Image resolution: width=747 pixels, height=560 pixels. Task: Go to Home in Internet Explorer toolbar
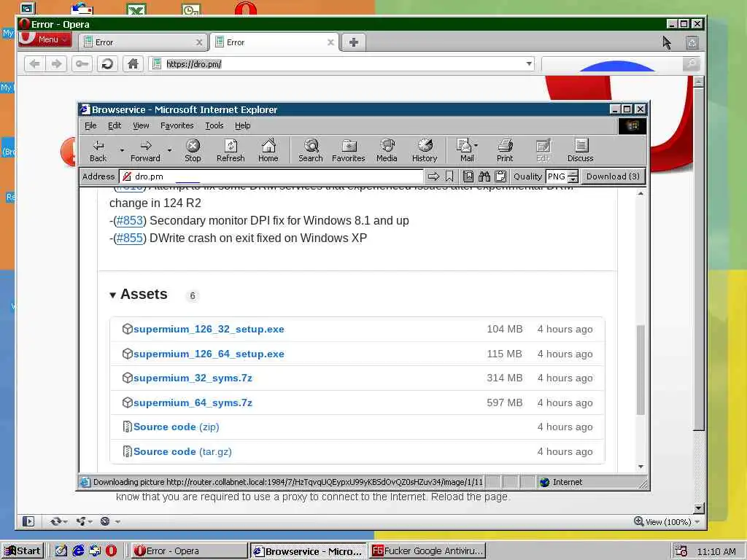tap(268, 150)
